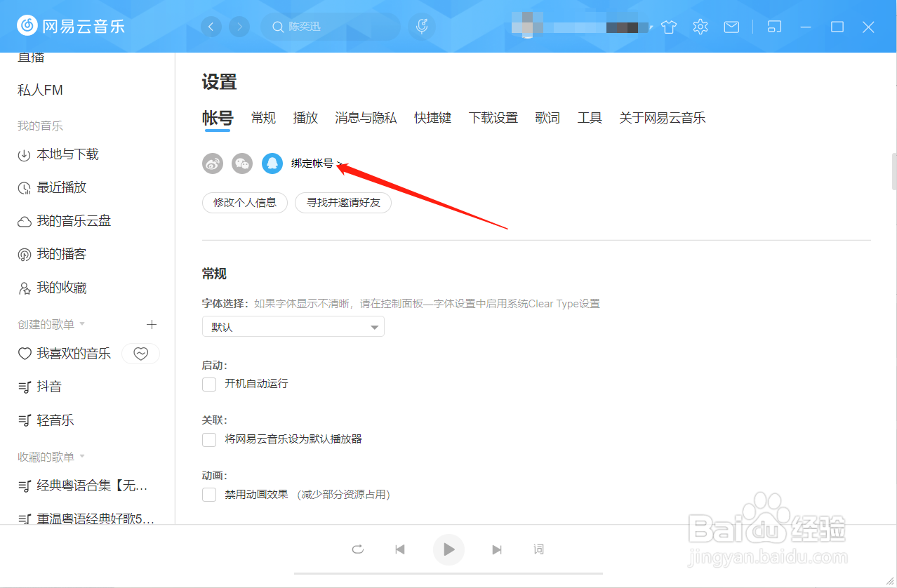Click the WeChat account icon
The width and height of the screenshot is (897, 588).
(242, 163)
